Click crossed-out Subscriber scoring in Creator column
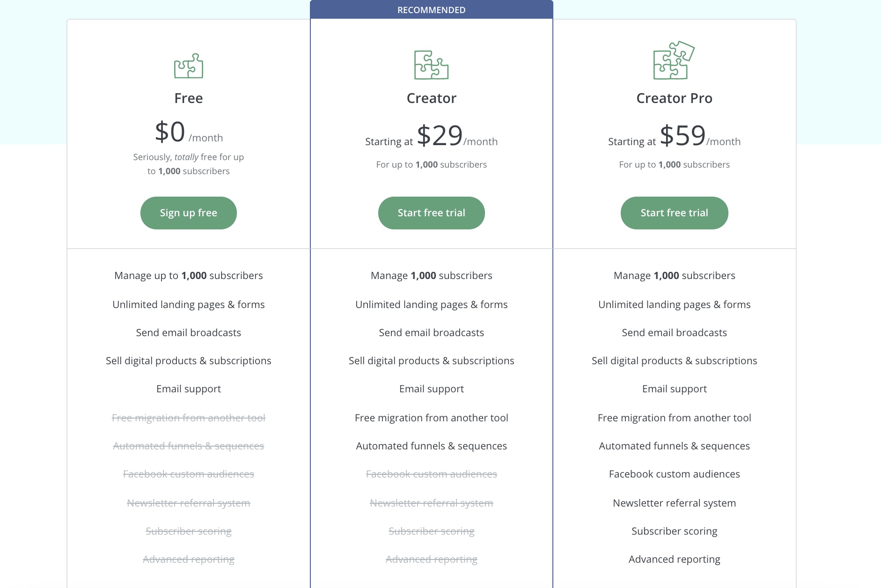Screen dimensions: 881x588 [x=432, y=531]
